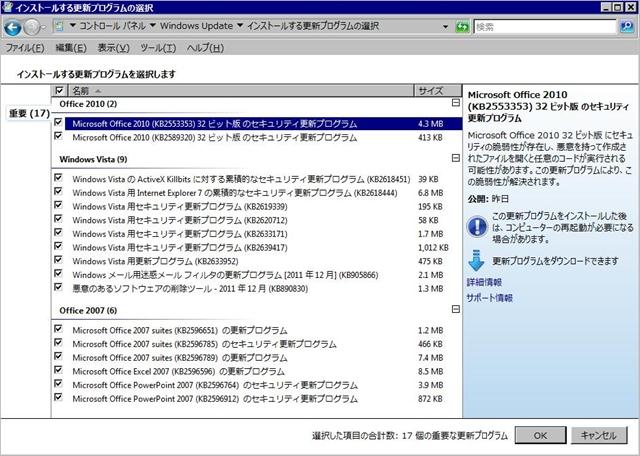The width and height of the screenshot is (640, 456).
Task: Uncheck PowerPoint 2007 KB2596764 update
Action: tap(58, 383)
